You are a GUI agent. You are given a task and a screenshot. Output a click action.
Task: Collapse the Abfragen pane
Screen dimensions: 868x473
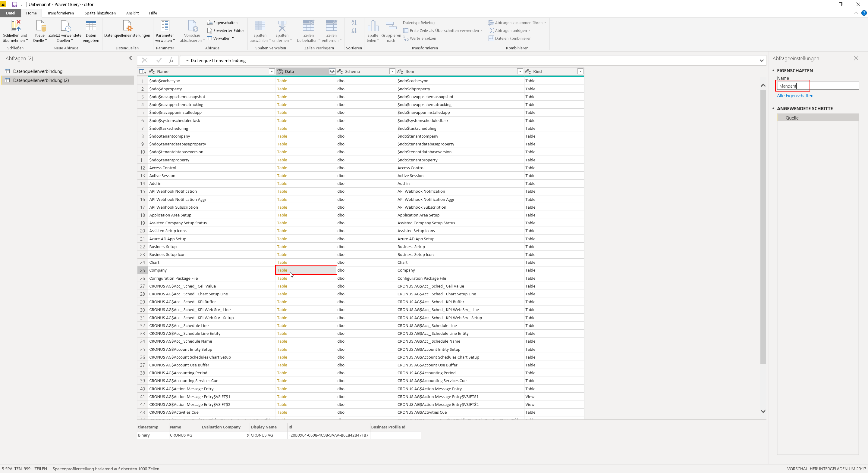pyautogui.click(x=131, y=58)
